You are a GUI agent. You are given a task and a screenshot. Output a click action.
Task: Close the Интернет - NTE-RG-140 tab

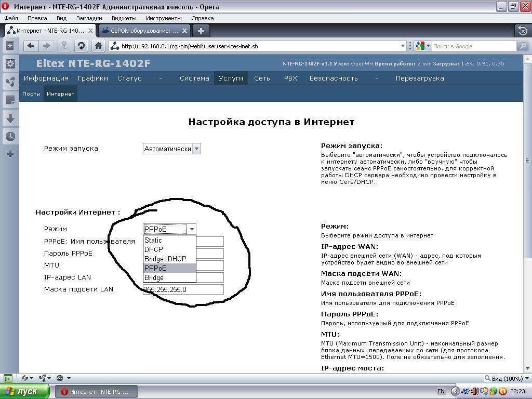pos(90,31)
